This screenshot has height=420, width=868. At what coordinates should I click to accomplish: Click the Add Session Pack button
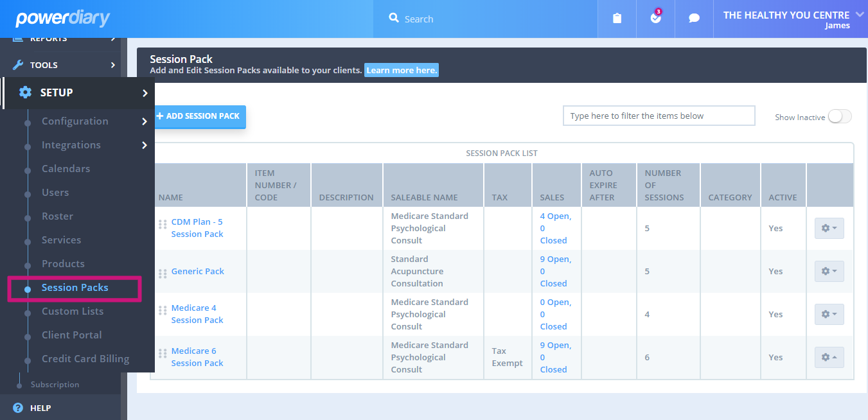[x=199, y=117]
